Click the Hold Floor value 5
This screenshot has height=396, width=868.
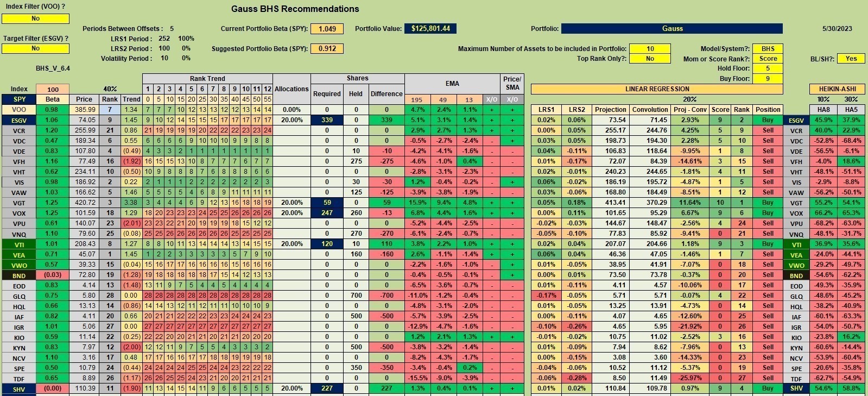tap(768, 68)
